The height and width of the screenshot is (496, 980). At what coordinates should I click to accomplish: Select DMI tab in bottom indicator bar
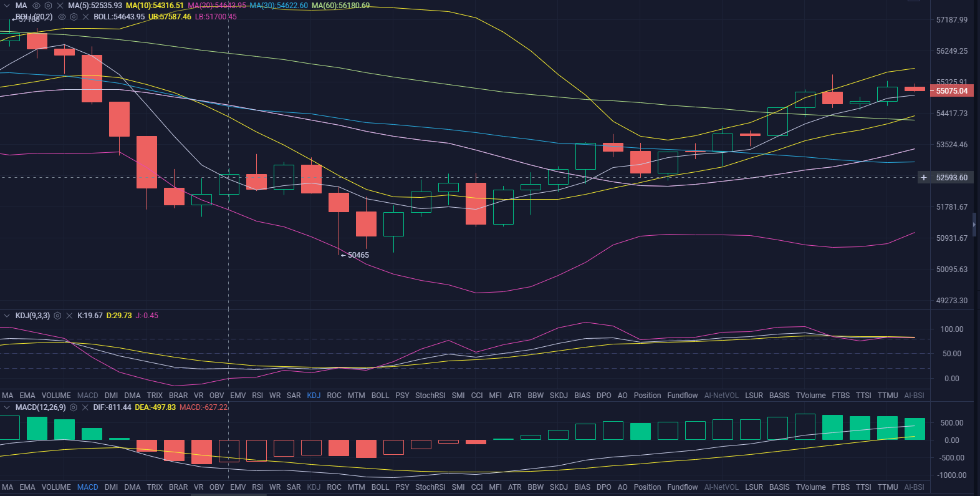[x=111, y=487]
